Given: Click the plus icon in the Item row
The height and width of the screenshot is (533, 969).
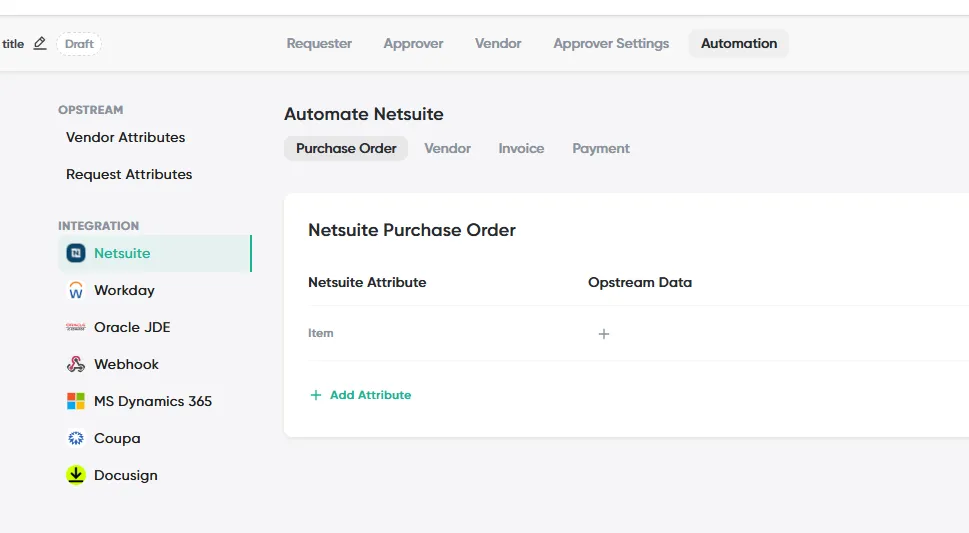Looking at the screenshot, I should pyautogui.click(x=604, y=334).
